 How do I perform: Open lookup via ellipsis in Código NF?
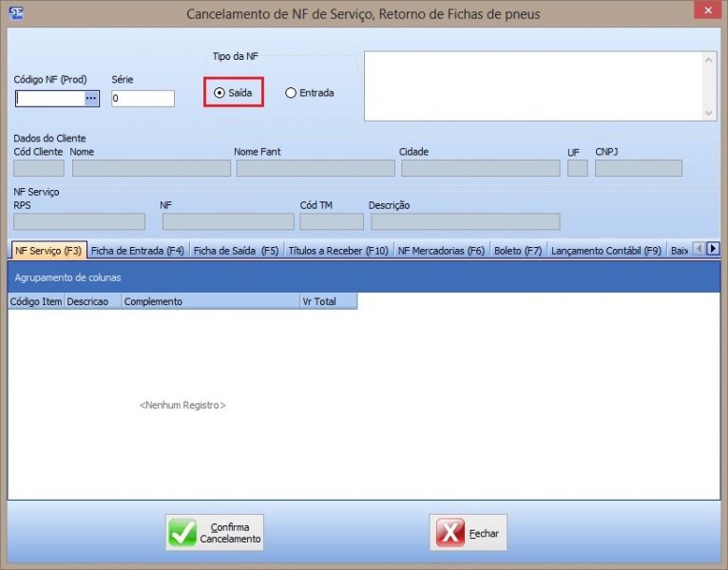(x=91, y=98)
